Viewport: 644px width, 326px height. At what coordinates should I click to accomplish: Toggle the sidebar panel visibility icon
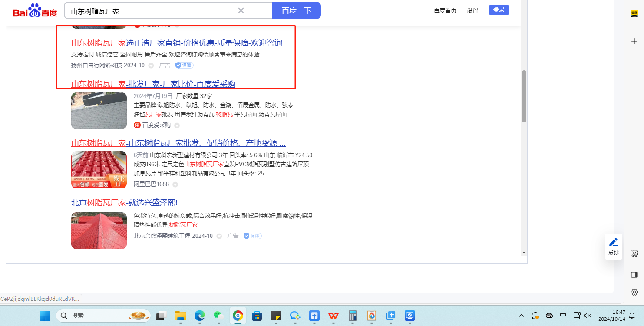click(634, 275)
